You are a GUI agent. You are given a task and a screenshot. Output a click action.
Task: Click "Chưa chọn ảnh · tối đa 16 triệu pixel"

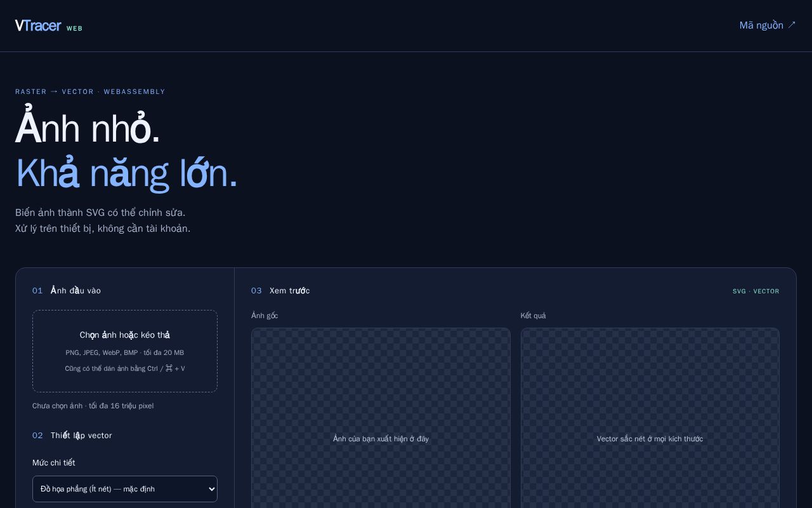click(x=93, y=406)
